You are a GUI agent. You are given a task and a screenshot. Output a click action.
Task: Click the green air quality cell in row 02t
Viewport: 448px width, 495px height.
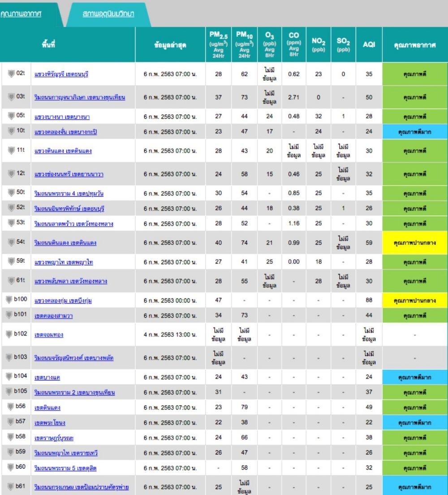tap(415, 74)
